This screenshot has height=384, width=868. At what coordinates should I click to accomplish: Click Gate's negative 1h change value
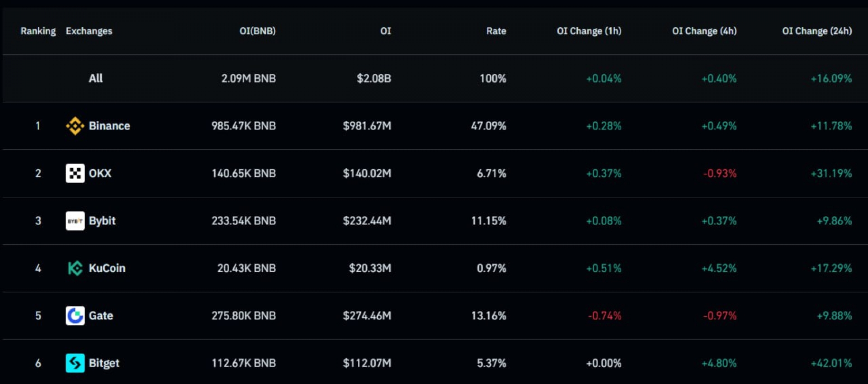(x=604, y=316)
